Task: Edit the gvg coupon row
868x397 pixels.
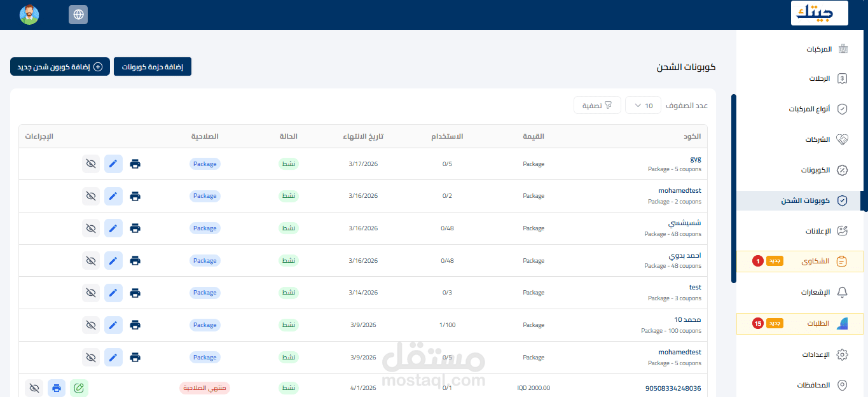Action: [x=113, y=164]
